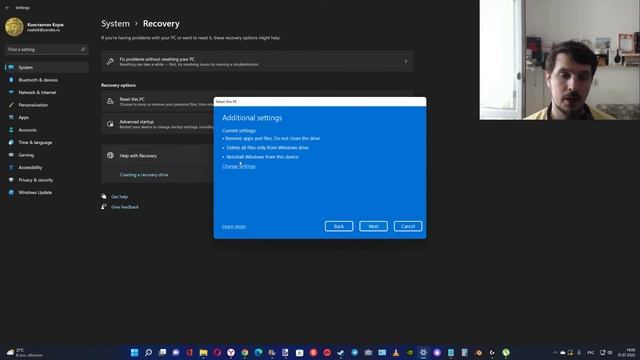This screenshot has height=360, width=640.
Task: Open Steam from the taskbar
Action: pos(340,352)
